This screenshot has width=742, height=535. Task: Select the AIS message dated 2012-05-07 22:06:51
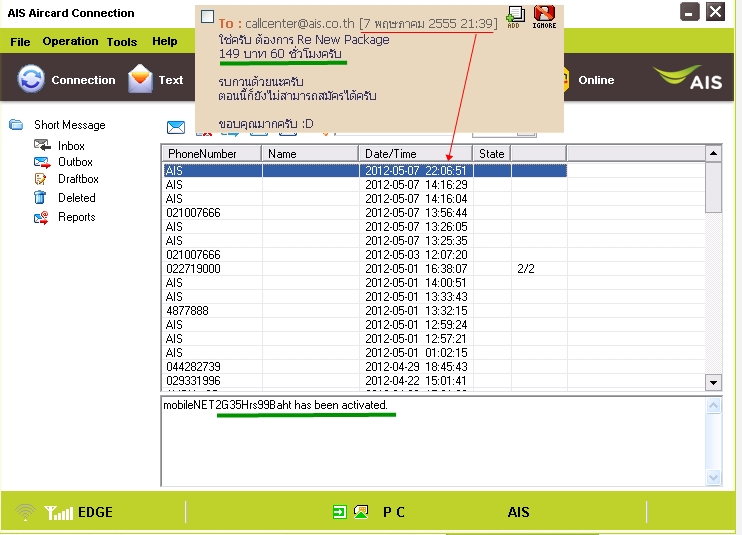tap(364, 170)
